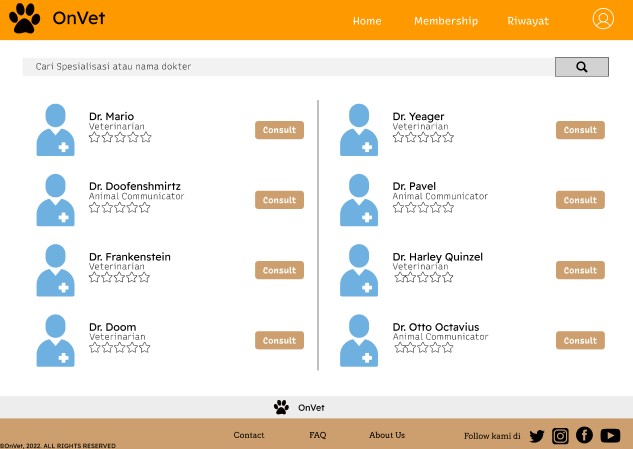Click Dr. Harley Quinzel's avatar
633x449 pixels.
[x=359, y=270]
